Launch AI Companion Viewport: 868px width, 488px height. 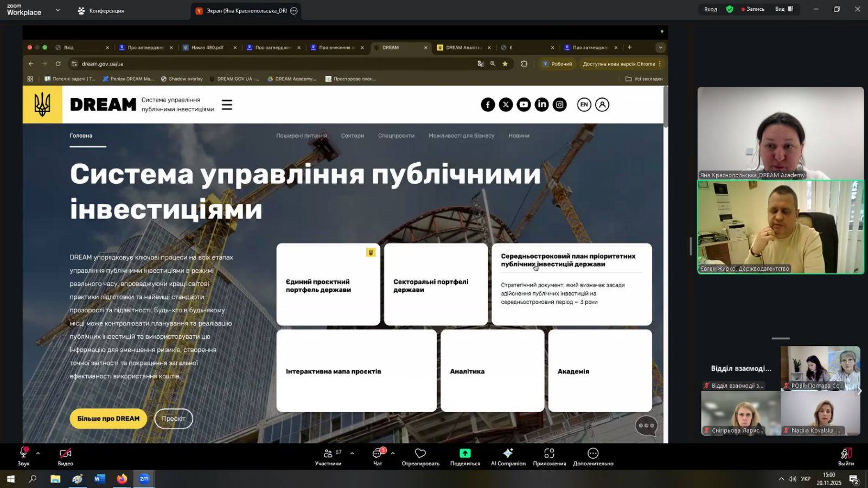508,453
